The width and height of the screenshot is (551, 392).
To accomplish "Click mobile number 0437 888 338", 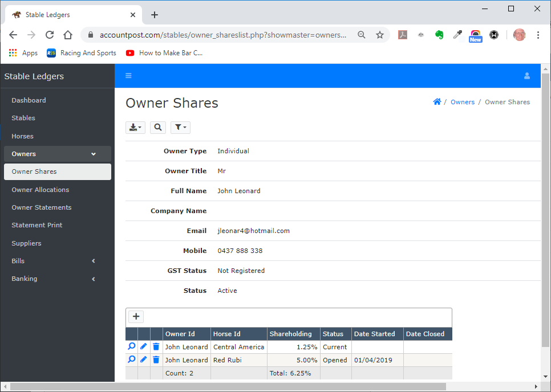I will pyautogui.click(x=240, y=251).
